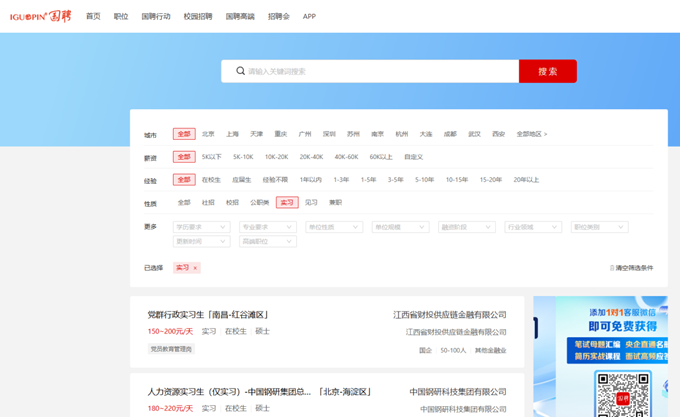Select the 西安 city filter
Viewport: 680px width, 417px height.
tap(499, 134)
